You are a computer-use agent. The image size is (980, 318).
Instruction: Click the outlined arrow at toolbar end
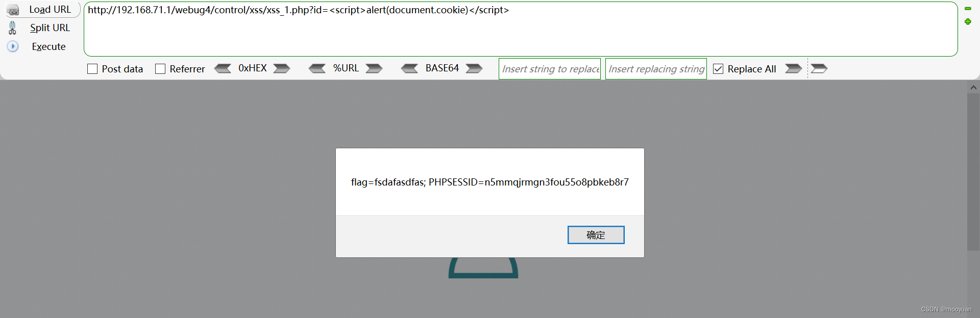pyautogui.click(x=819, y=68)
